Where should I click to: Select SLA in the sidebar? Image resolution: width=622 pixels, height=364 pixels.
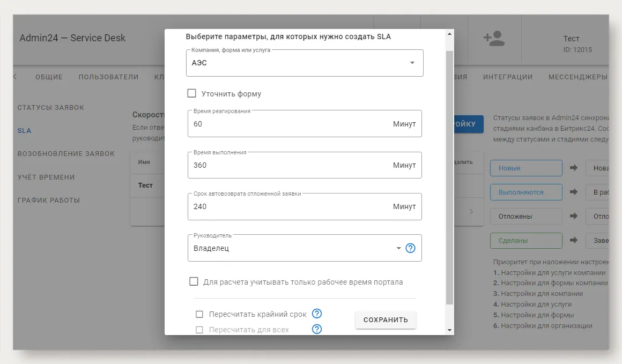[24, 130]
